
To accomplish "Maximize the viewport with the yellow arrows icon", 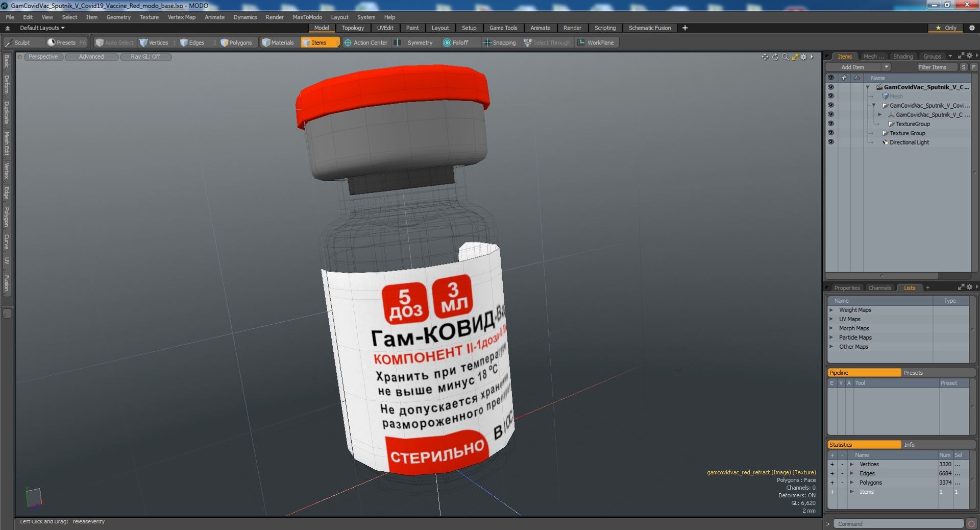I will [x=795, y=57].
